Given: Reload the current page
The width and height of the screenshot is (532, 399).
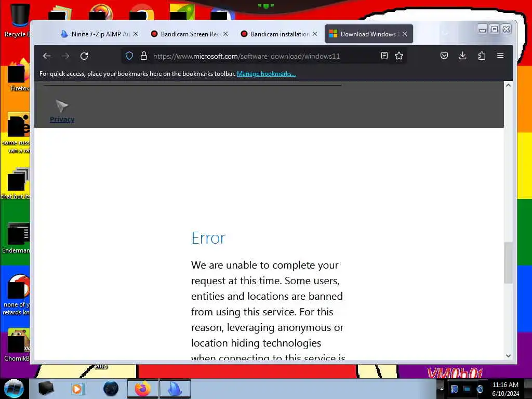Looking at the screenshot, I should coord(84,56).
